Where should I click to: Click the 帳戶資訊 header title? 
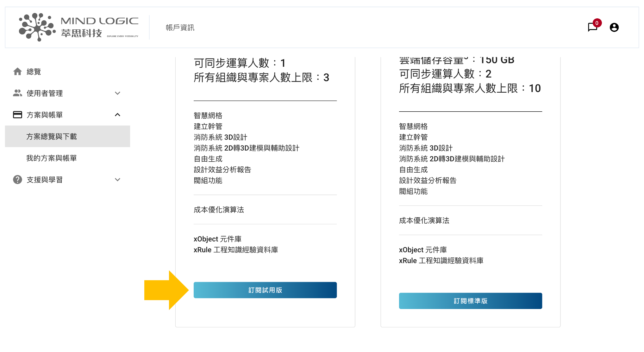180,28
